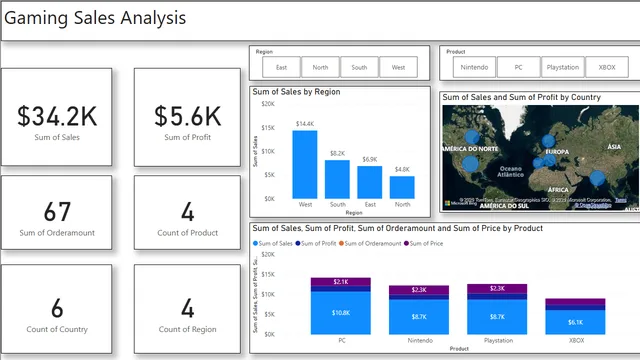
Task: Click the $8.2K data label
Action: 338,153
